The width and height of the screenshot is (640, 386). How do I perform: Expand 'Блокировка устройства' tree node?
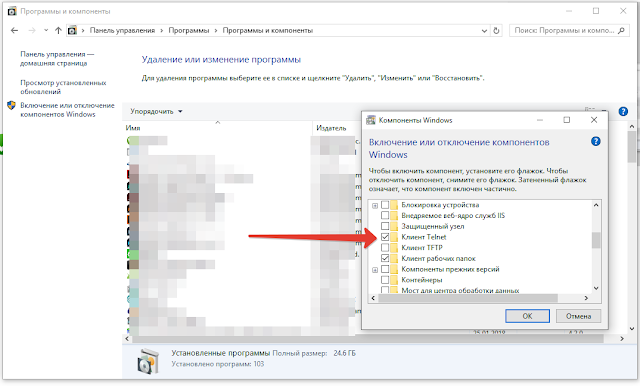point(375,205)
